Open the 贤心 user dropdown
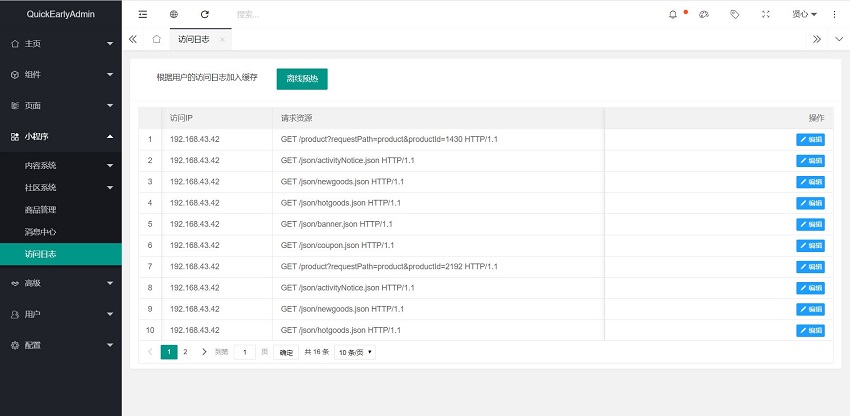This screenshot has width=850, height=416. click(x=804, y=15)
